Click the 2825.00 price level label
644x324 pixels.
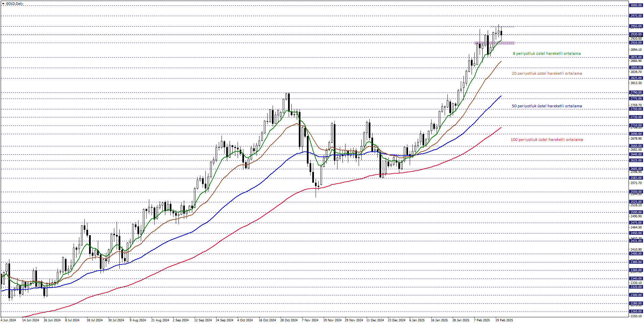[x=636, y=78]
